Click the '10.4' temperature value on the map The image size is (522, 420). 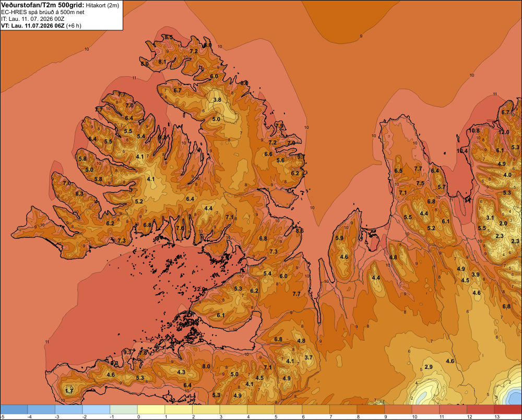point(462,151)
